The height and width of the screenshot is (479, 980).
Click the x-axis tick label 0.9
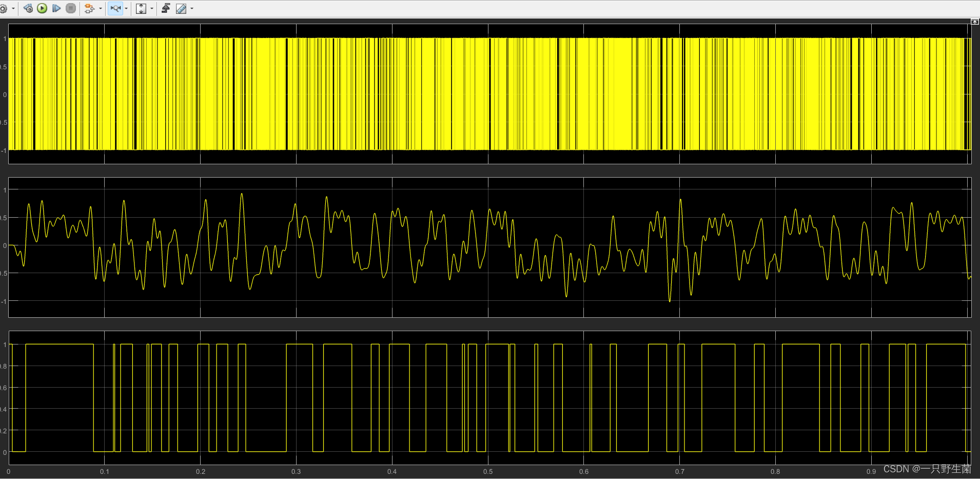(x=871, y=471)
